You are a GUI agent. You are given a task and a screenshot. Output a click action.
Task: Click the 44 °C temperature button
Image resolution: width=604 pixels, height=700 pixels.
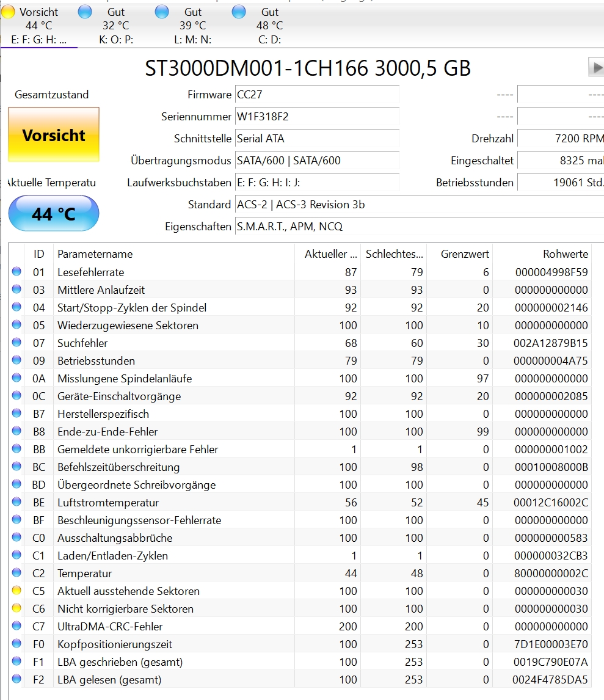click(x=54, y=214)
